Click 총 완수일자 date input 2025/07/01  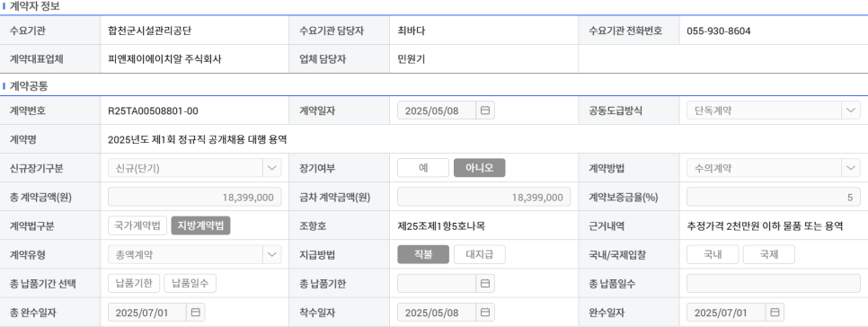point(146,312)
